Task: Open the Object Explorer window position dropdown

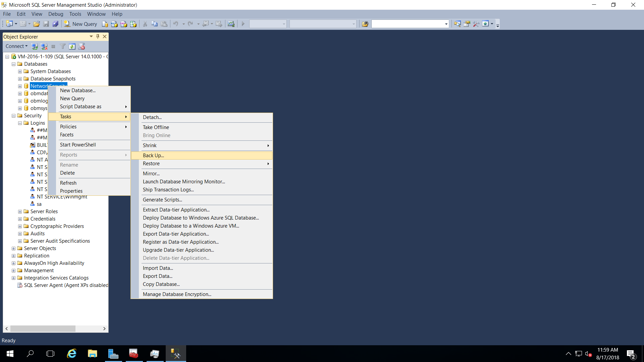Action: (91, 37)
